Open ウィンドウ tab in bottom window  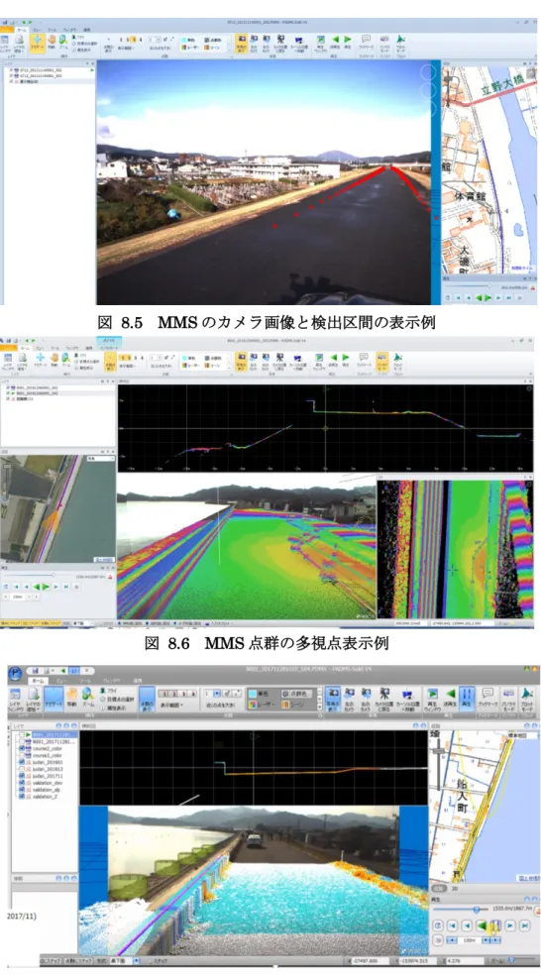(x=114, y=681)
